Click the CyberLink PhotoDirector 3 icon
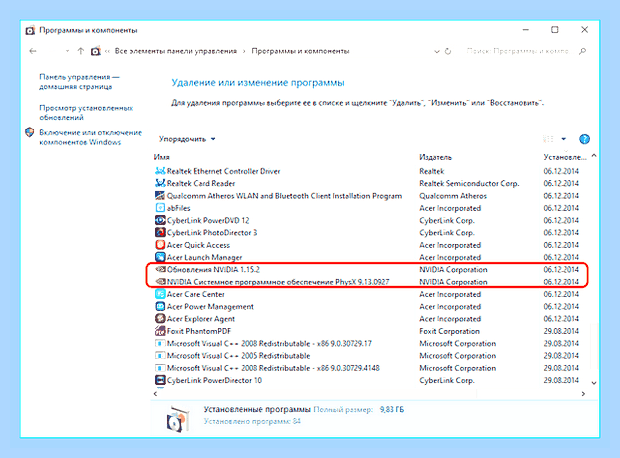 160,232
